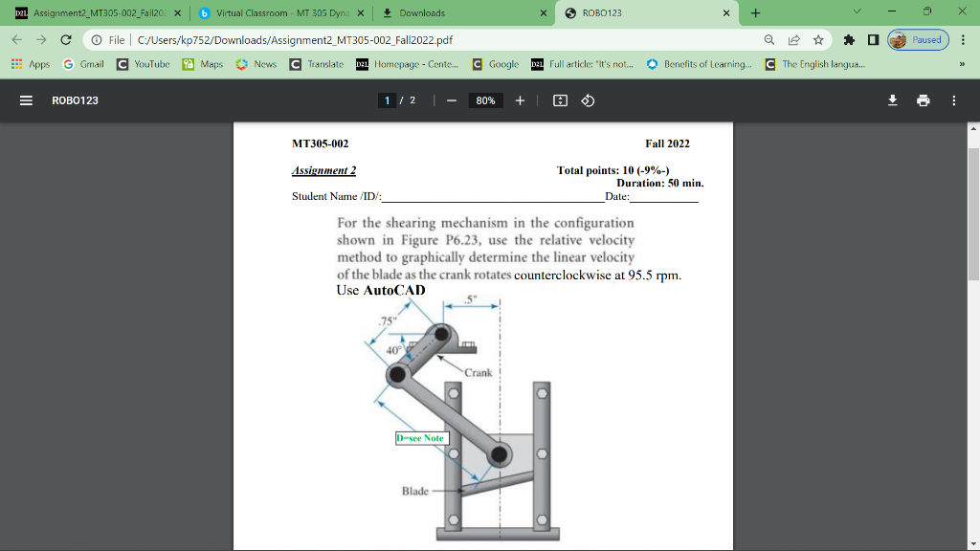Zoom in with the plus icon

click(520, 100)
